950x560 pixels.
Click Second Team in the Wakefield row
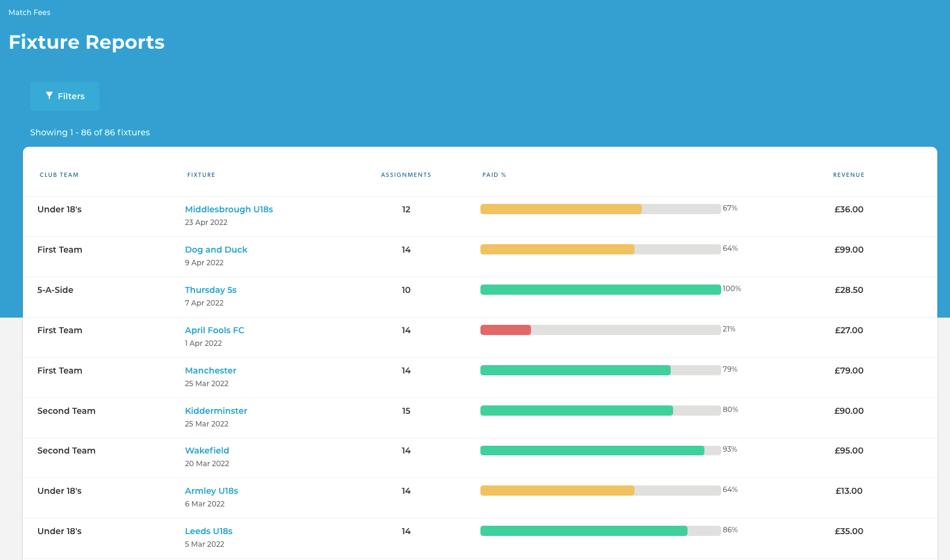(66, 451)
